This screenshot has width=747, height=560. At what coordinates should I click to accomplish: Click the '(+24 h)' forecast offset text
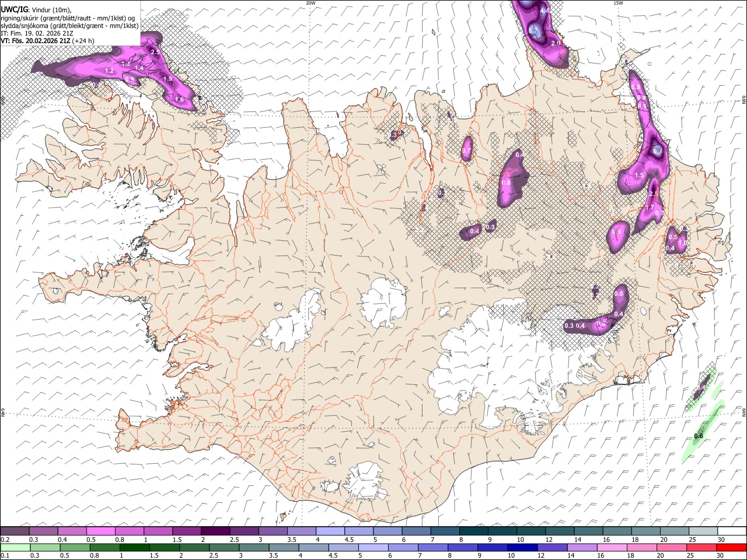coord(83,41)
